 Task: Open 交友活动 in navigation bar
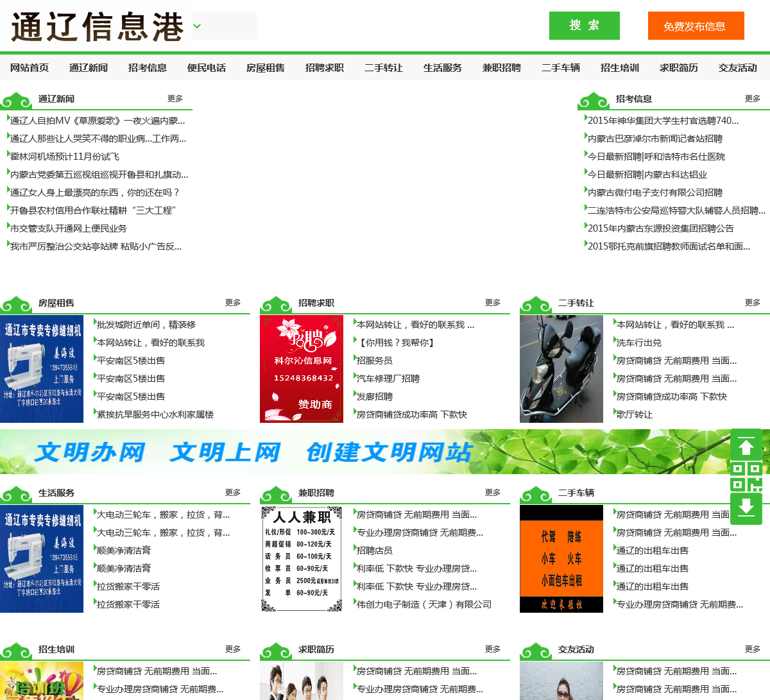pos(738,67)
